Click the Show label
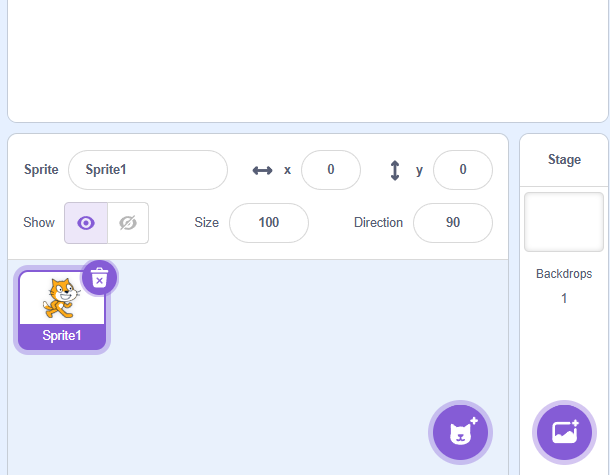 pyautogui.click(x=39, y=223)
